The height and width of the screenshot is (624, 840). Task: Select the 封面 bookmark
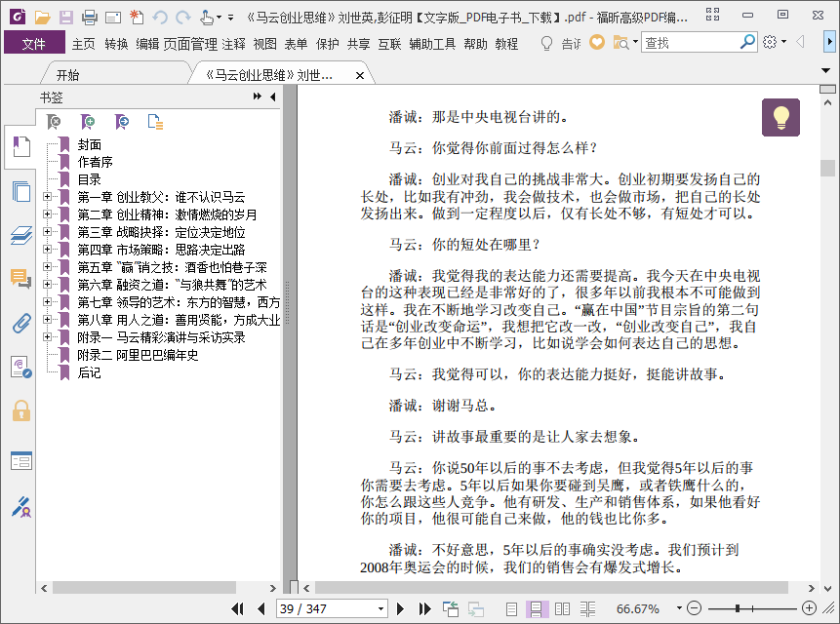90,144
